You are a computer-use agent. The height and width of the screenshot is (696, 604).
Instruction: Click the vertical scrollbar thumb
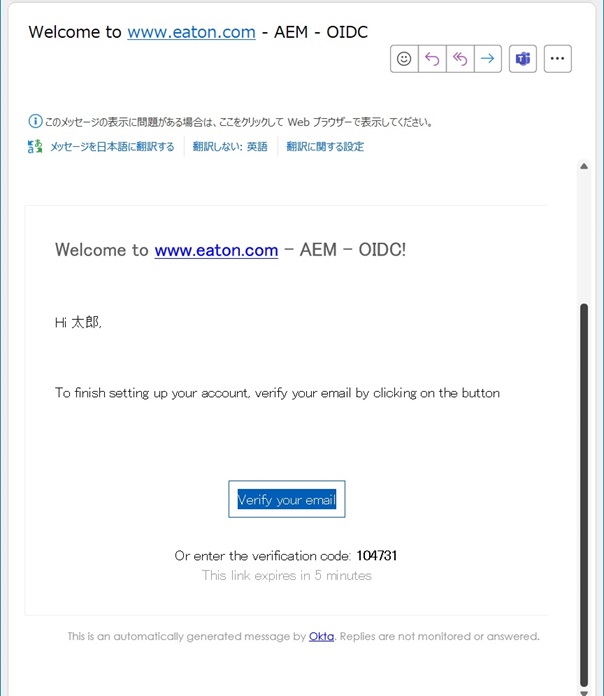click(x=584, y=494)
